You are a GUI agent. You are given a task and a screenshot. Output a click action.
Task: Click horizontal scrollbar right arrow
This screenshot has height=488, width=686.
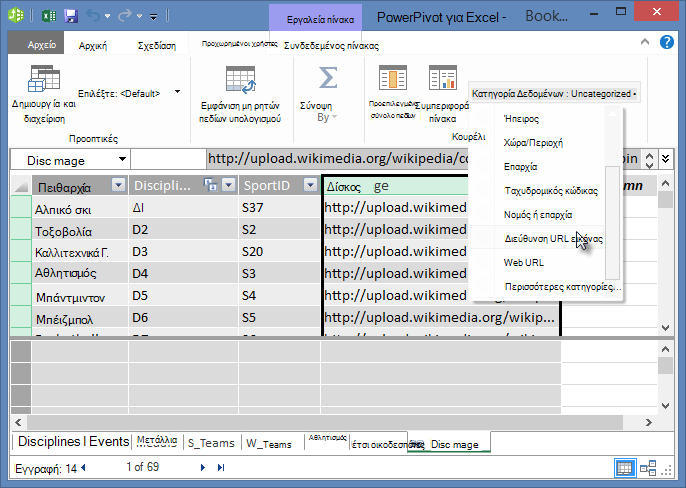point(648,422)
